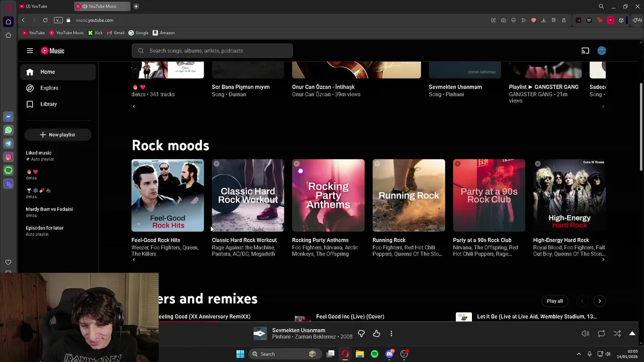
Task: Open Spotify in Opera sidebar
Action: point(8,171)
